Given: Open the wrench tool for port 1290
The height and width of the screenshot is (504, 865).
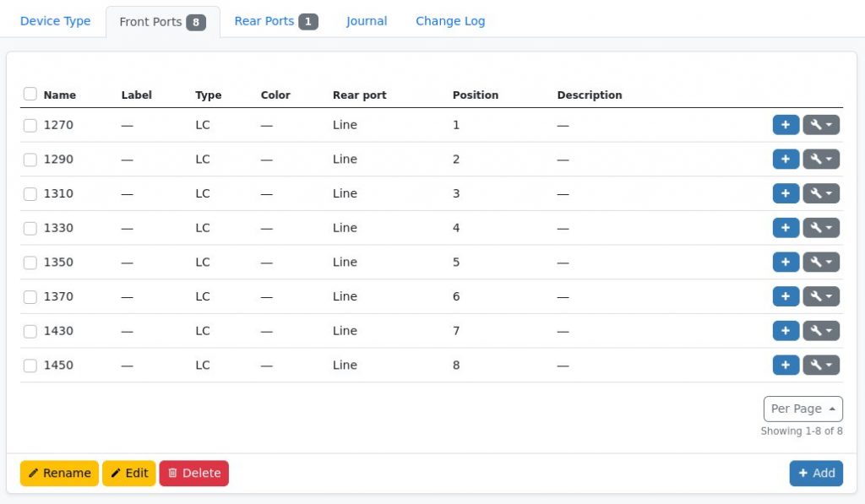Looking at the screenshot, I should click(x=816, y=159).
